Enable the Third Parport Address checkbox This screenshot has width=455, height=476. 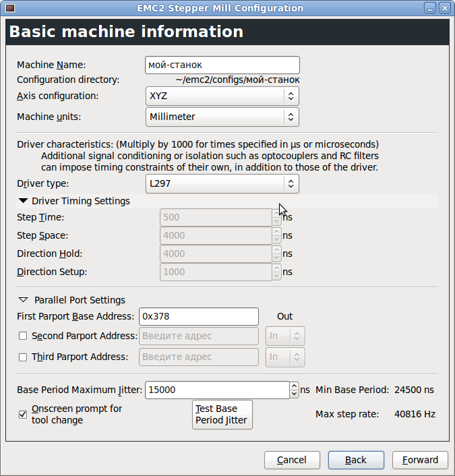click(x=23, y=357)
